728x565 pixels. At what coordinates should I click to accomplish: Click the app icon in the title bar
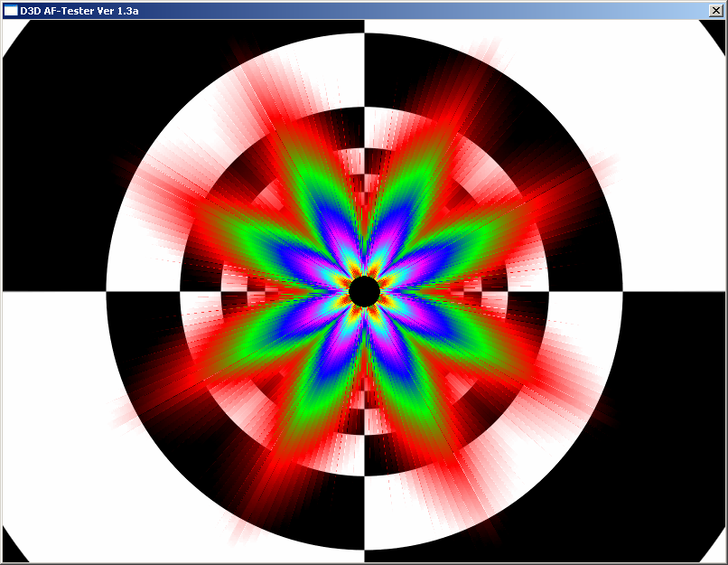(x=11, y=11)
